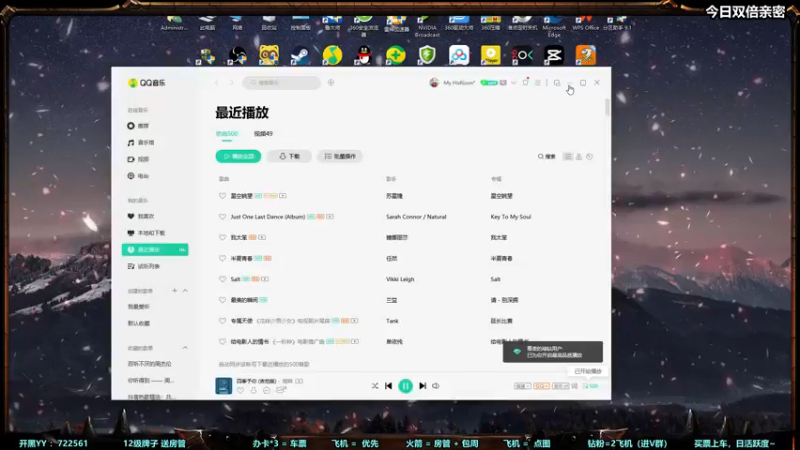Go forward with the right navigation arrow
The height and width of the screenshot is (450, 800).
point(231,83)
